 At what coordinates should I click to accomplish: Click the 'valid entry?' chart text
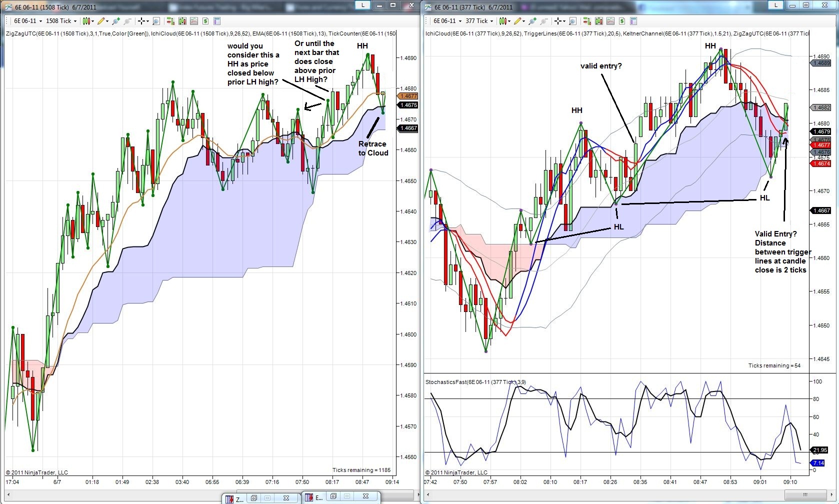coord(601,66)
